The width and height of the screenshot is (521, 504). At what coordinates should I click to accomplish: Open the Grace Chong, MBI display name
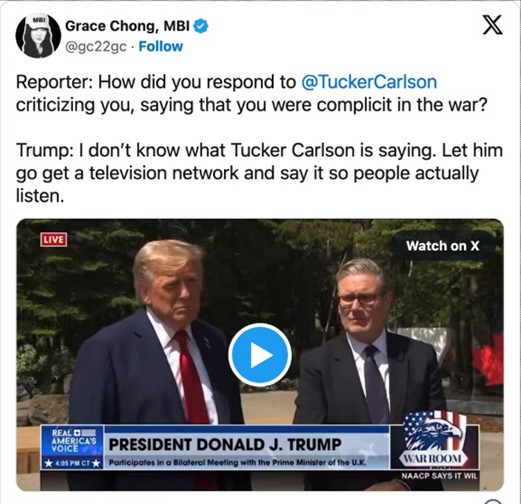(x=127, y=26)
